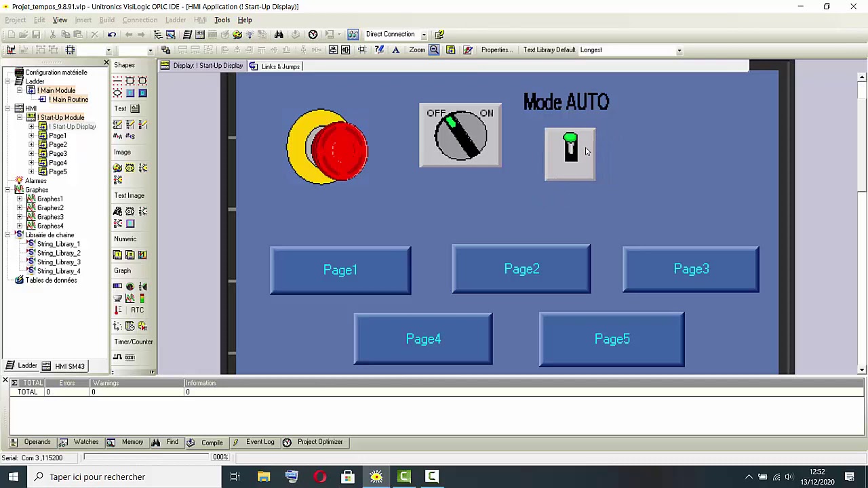
Task: Open File Explorer from taskbar
Action: tap(263, 476)
